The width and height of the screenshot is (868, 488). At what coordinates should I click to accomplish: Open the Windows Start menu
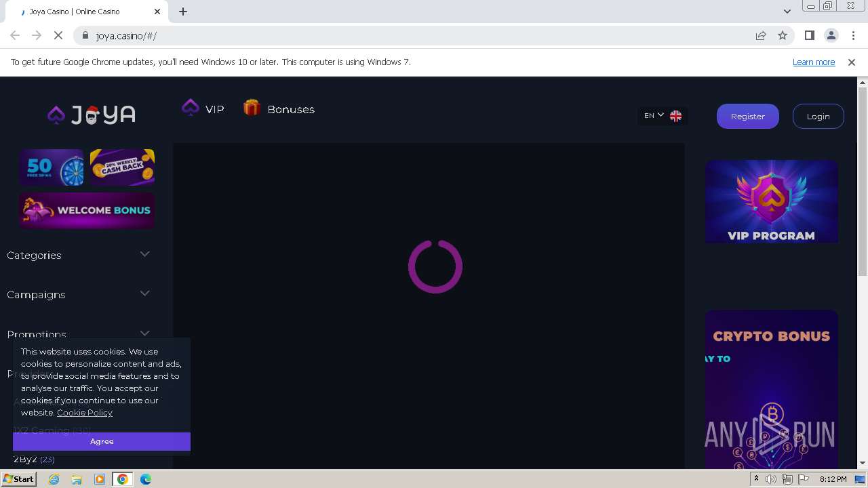(18, 479)
